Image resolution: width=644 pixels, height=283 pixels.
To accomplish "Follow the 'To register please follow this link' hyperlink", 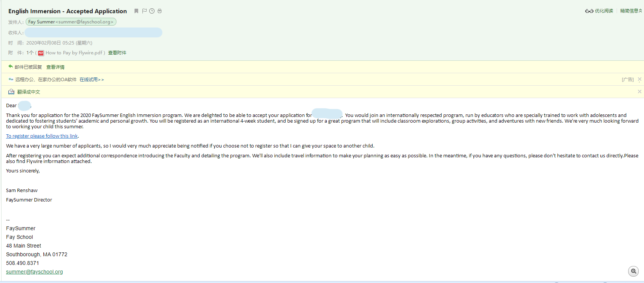I will 42,136.
